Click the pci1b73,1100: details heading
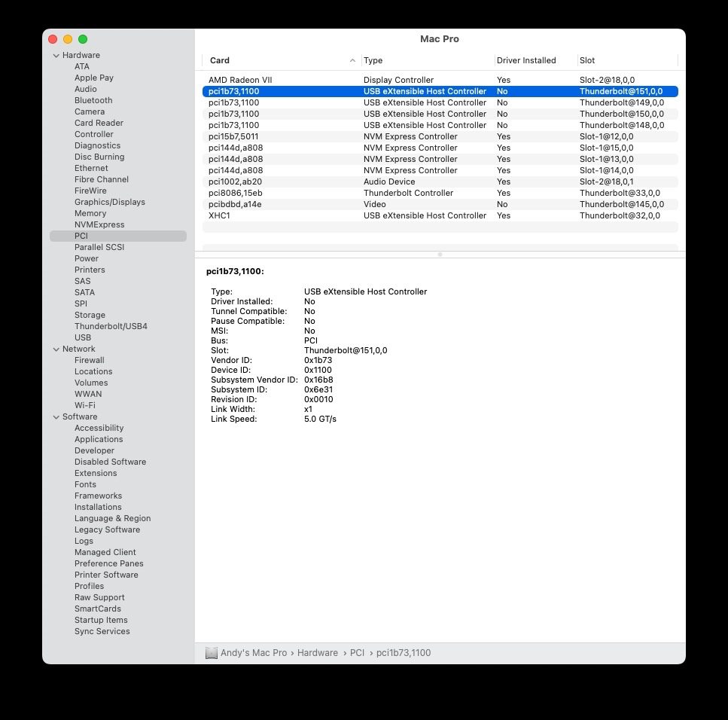The height and width of the screenshot is (720, 728). 235,271
